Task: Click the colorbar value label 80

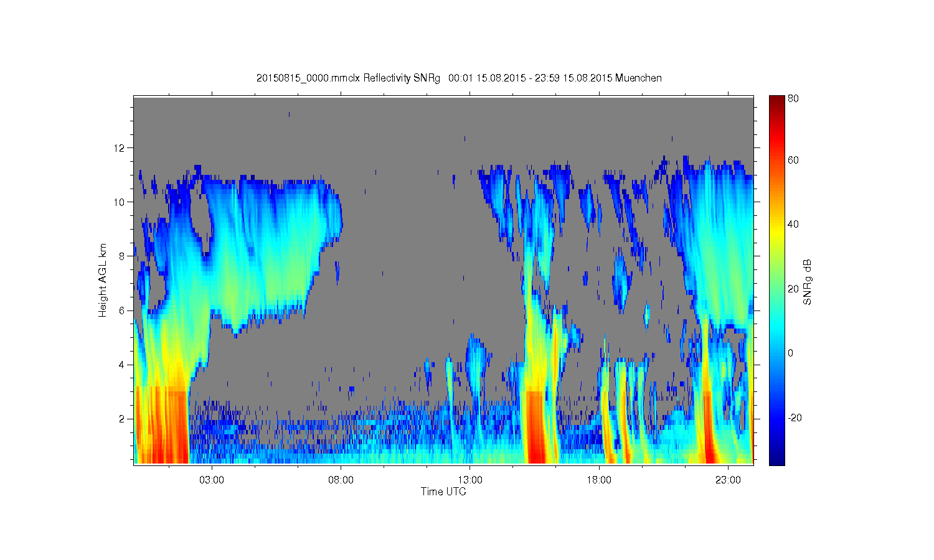Action: coord(793,98)
